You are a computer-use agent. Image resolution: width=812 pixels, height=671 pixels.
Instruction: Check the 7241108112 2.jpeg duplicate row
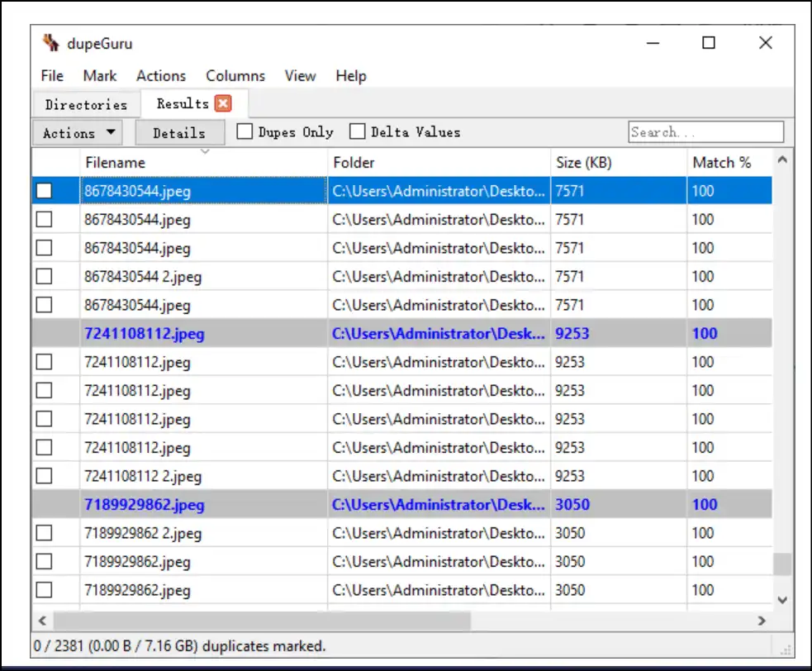[x=44, y=476]
